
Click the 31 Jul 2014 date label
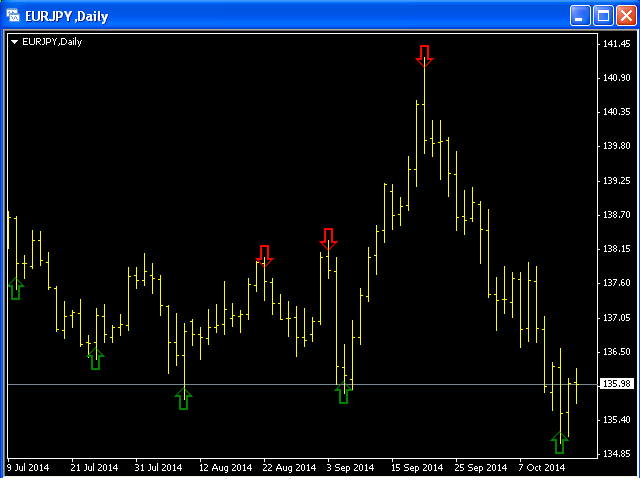pyautogui.click(x=158, y=468)
